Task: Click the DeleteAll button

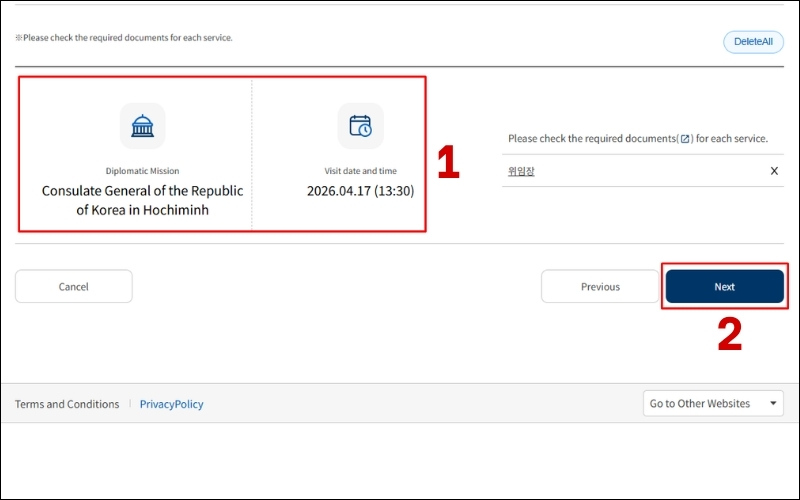Action: pyautogui.click(x=753, y=42)
